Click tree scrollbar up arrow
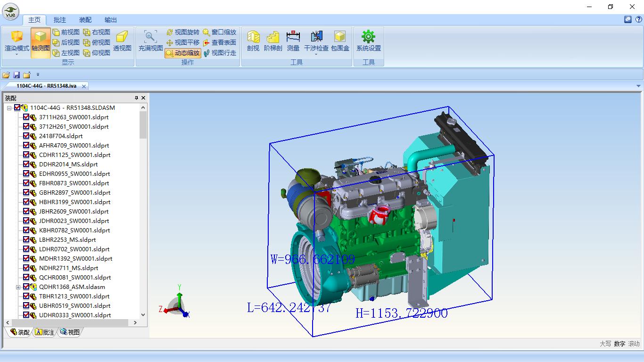Screen dimensions: 644x362 (143, 107)
